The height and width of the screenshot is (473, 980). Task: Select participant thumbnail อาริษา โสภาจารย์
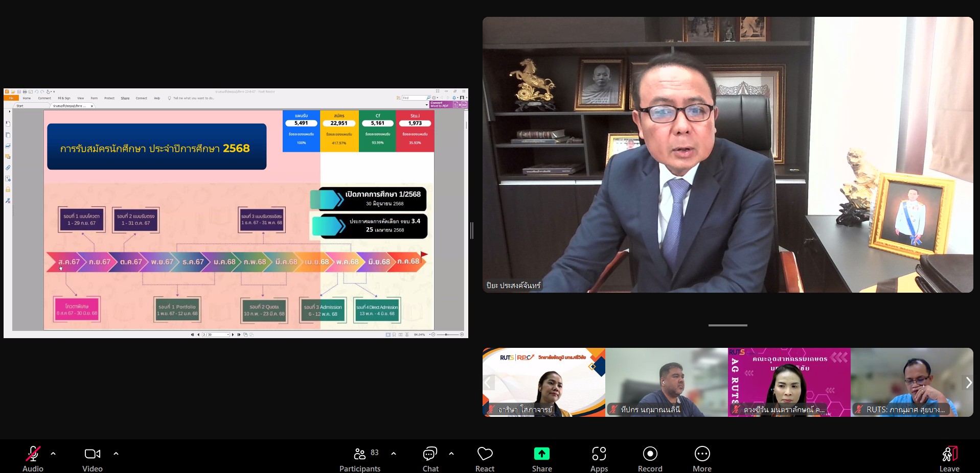[x=544, y=382]
